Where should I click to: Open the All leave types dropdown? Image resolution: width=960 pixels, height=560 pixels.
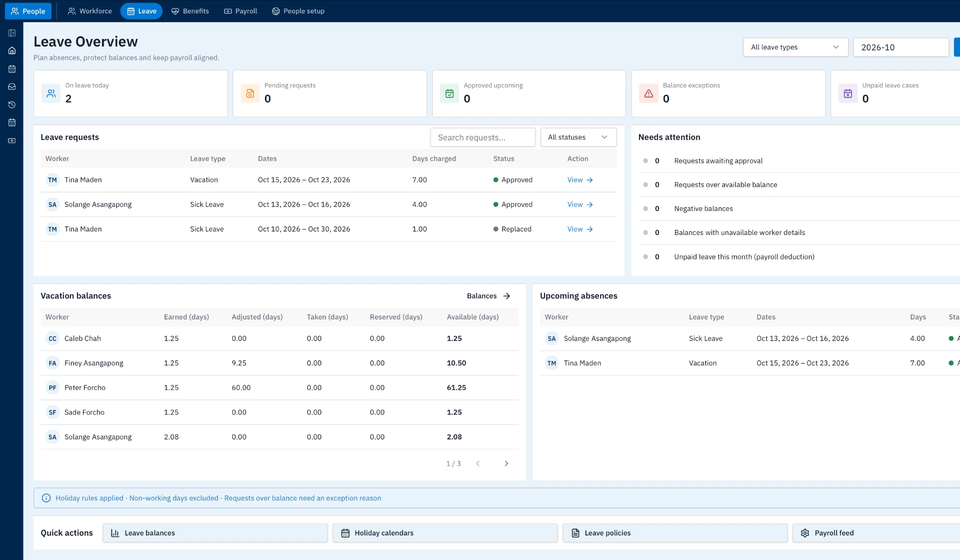coord(795,47)
